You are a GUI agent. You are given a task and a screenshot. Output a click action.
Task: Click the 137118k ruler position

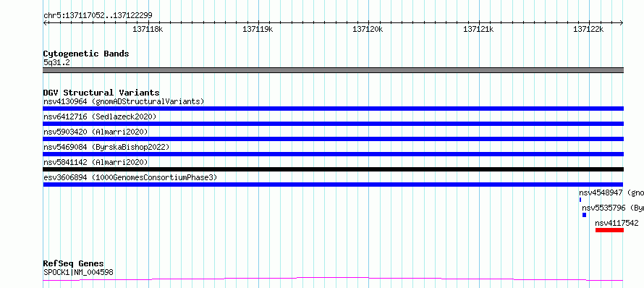pyautogui.click(x=148, y=29)
